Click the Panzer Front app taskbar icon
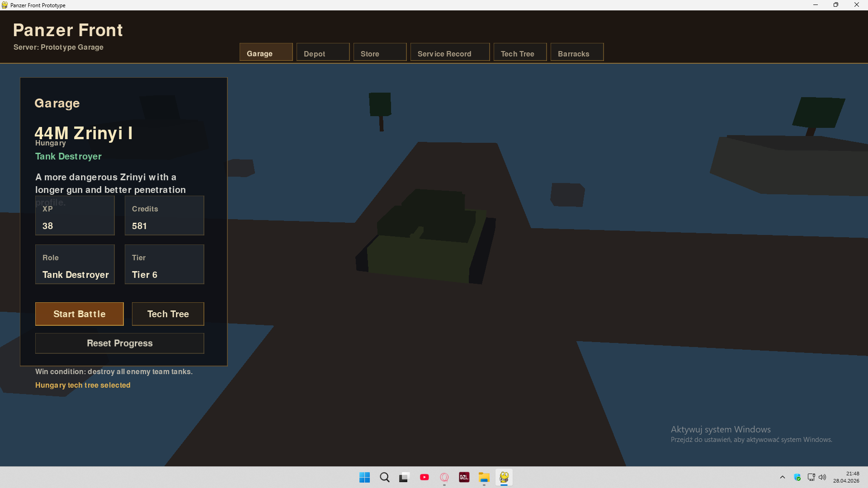Image resolution: width=868 pixels, height=488 pixels. (504, 477)
